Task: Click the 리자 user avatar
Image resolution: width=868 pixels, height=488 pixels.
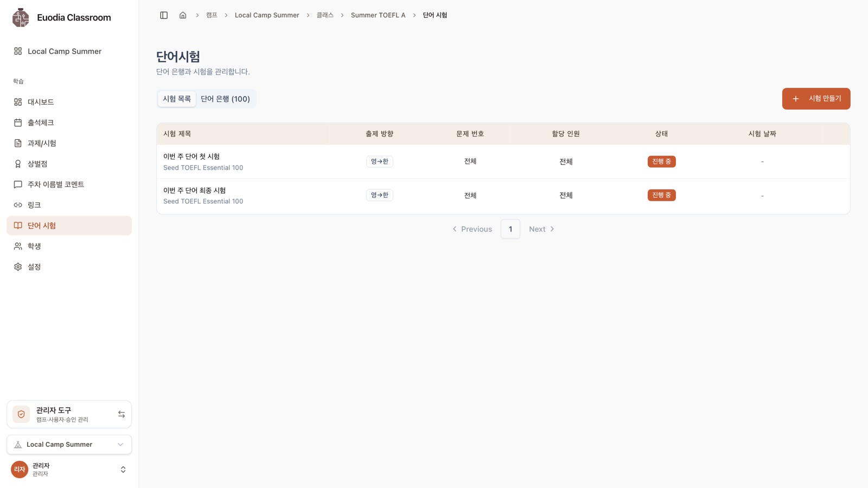Action: coord(20,470)
